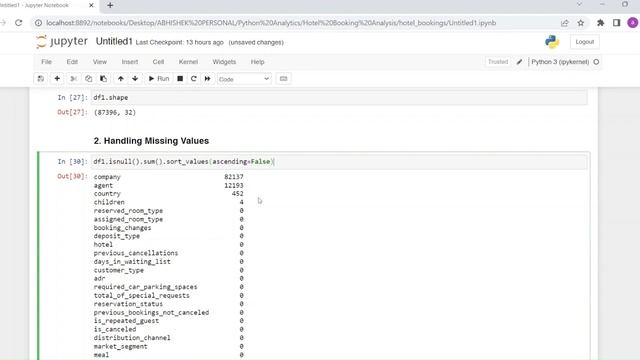Viewport: 640px width, 360px height.
Task: Click the reservation_status output row
Action: coord(169,304)
